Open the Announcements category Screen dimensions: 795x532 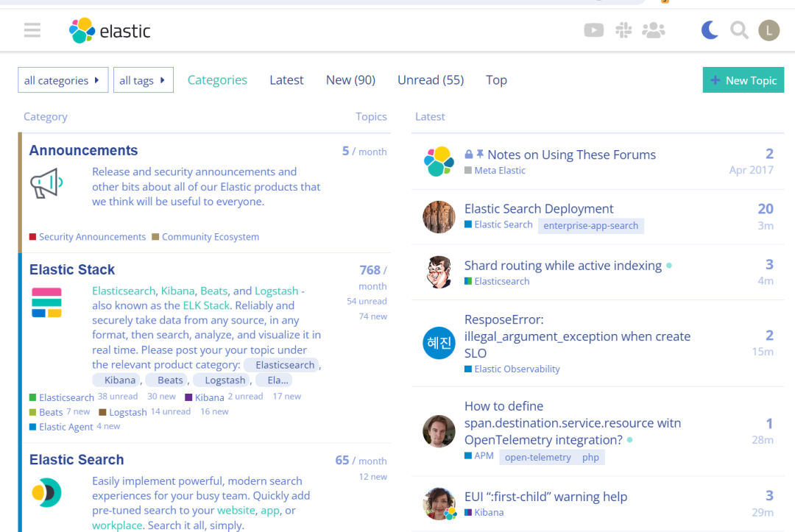[x=83, y=151]
